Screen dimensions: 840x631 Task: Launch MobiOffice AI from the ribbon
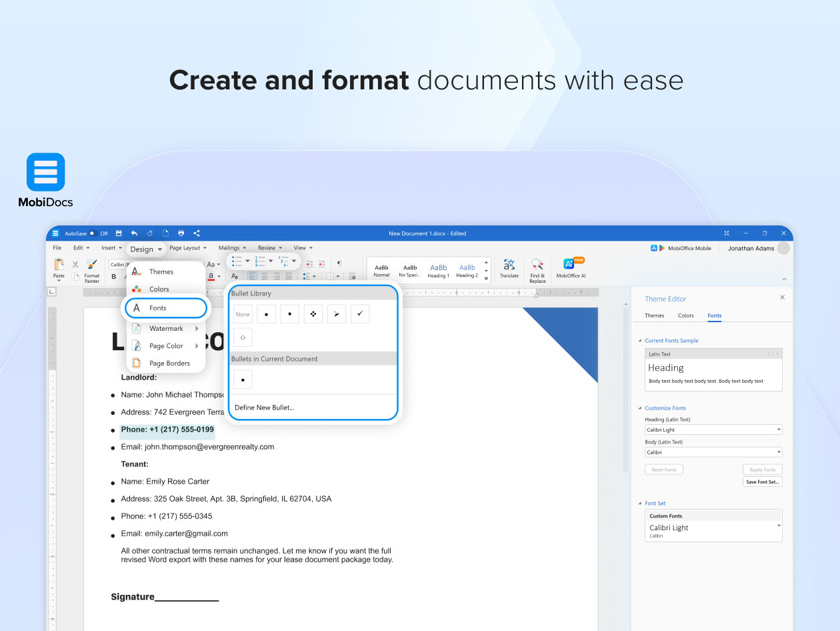pos(570,264)
